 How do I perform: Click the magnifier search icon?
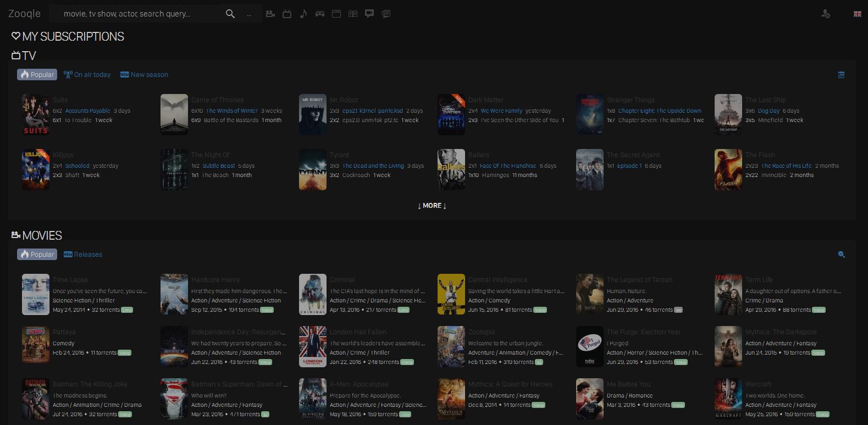tap(230, 14)
